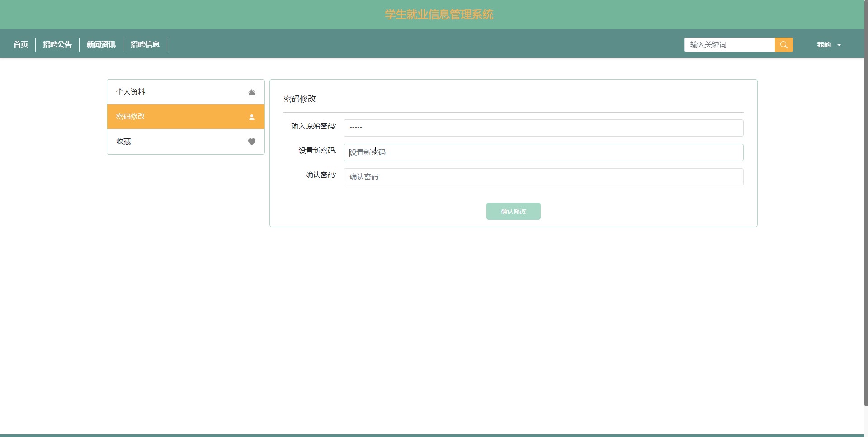Click the page's vertical scrollbar
The height and width of the screenshot is (437, 868).
pos(866,204)
